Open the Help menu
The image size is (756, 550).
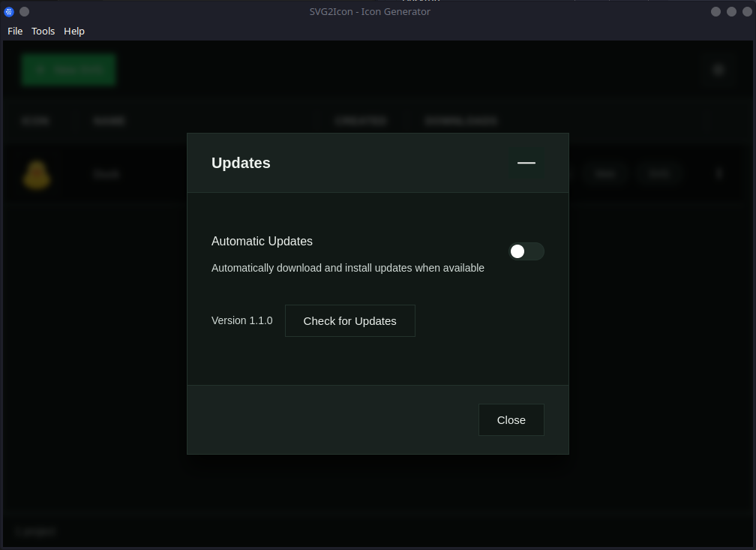pos(73,31)
